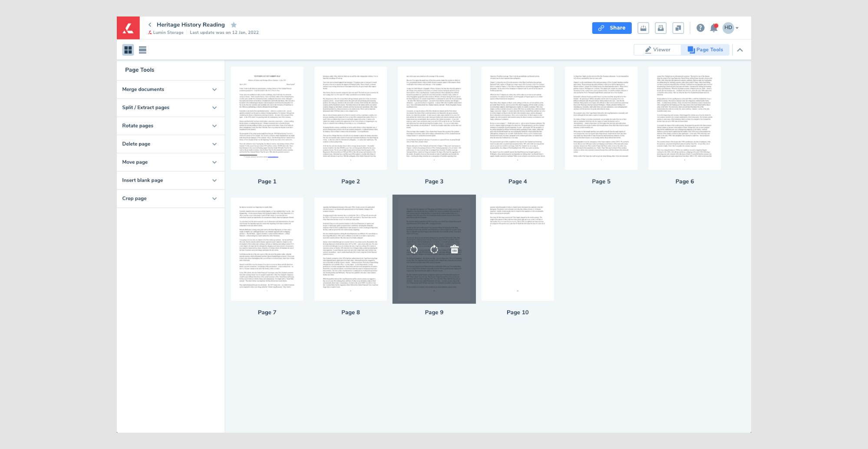Screen dimensions: 868x449
Task: Select the Page 10 thumbnail
Action: (518, 249)
